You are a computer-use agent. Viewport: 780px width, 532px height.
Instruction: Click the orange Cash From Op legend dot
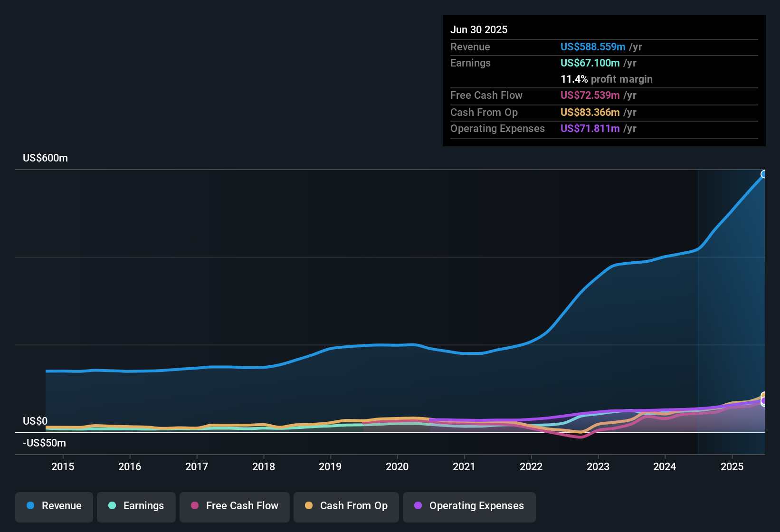[309, 506]
